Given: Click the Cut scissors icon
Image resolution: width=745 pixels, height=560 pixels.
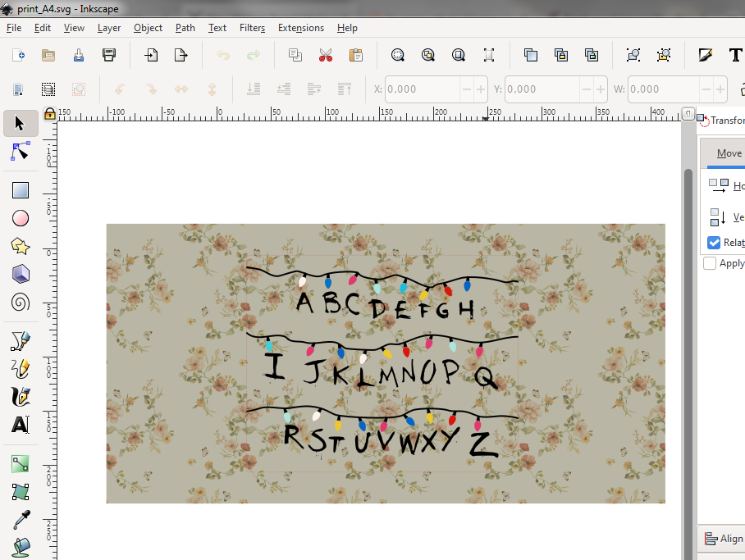Looking at the screenshot, I should pyautogui.click(x=326, y=55).
